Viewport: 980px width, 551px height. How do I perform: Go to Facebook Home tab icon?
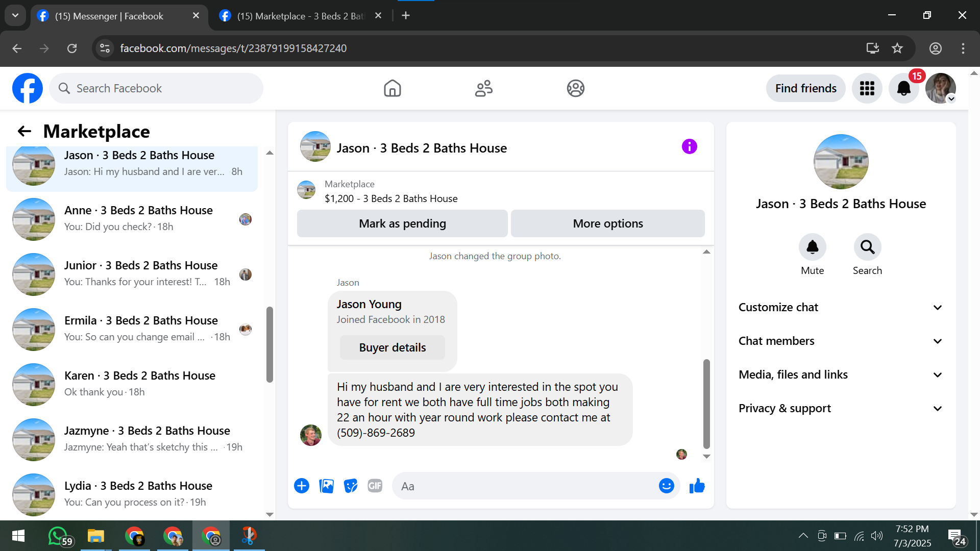(x=392, y=89)
